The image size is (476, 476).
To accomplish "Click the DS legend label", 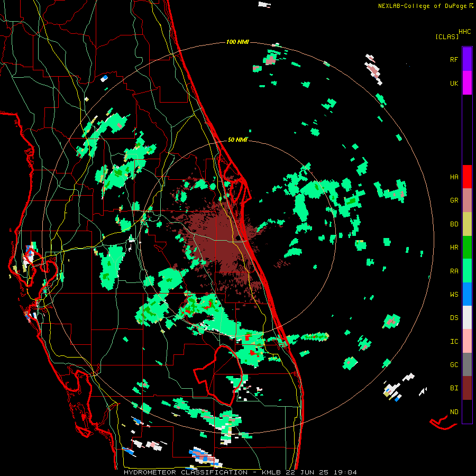I will 454,318.
